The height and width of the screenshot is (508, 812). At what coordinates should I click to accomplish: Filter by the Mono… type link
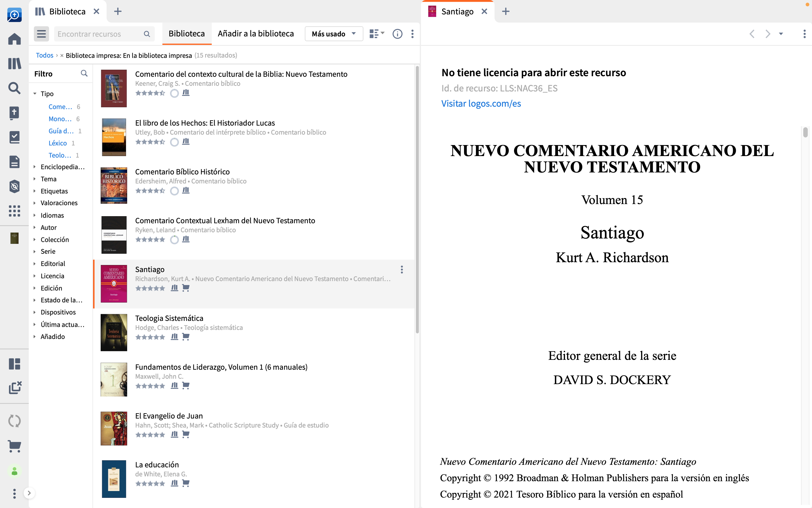[x=60, y=119]
